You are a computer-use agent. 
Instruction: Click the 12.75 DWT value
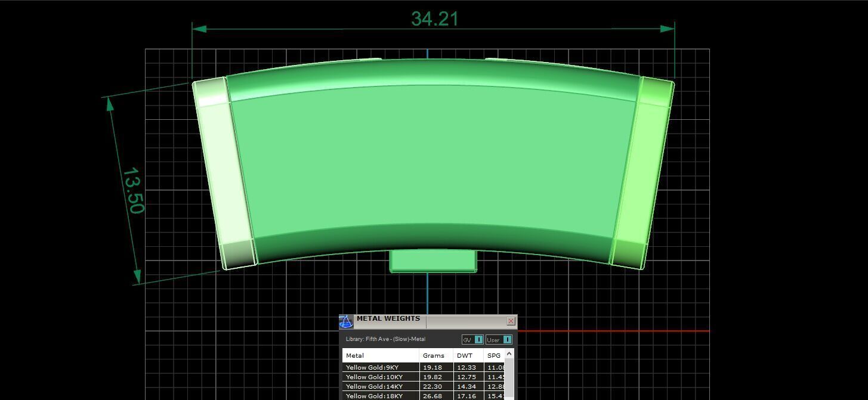467,377
